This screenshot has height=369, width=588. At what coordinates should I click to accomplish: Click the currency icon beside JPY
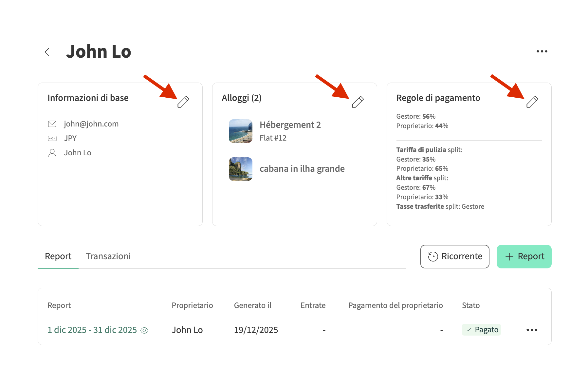[52, 138]
